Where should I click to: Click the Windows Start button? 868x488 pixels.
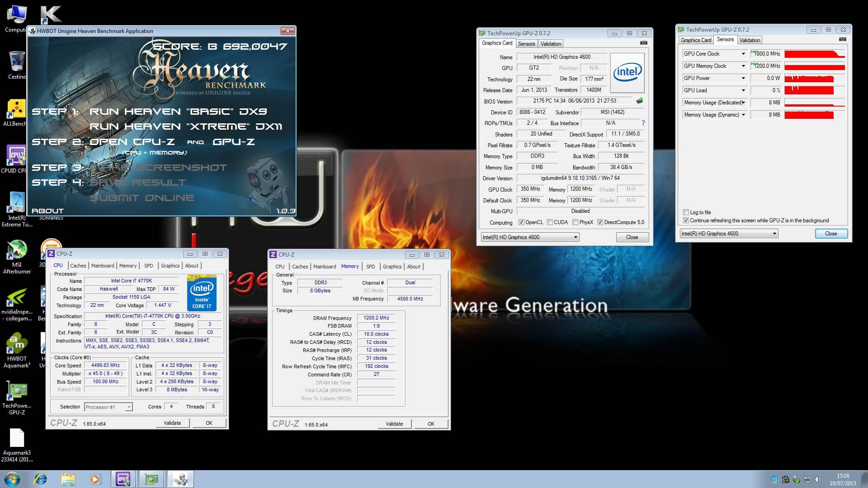[12, 479]
